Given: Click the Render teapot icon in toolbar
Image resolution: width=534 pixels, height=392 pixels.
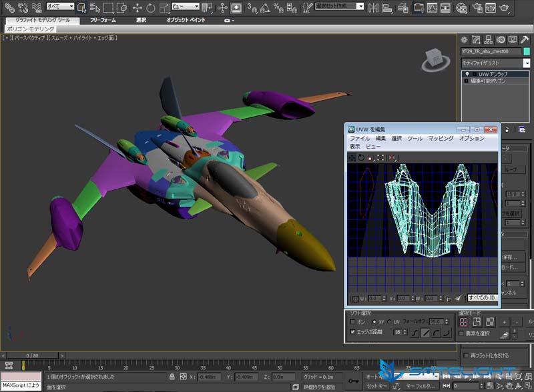Looking at the screenshot, I should pyautogui.click(x=504, y=7).
